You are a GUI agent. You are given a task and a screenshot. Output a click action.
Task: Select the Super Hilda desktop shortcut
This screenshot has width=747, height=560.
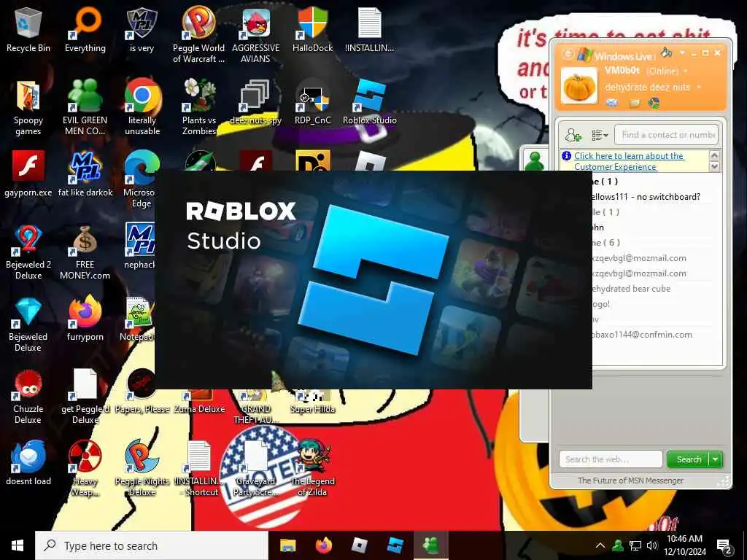312,402
